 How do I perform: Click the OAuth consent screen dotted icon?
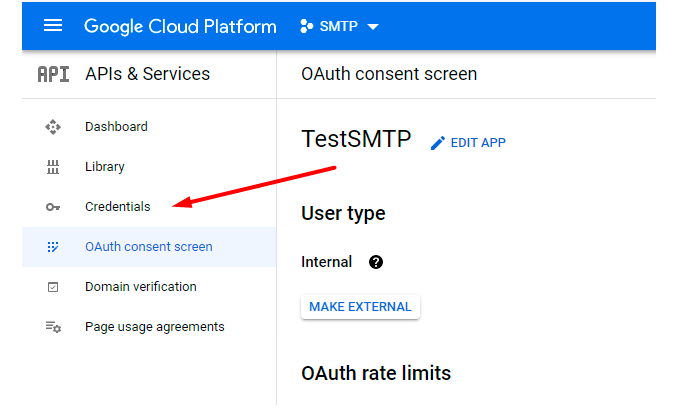click(53, 247)
